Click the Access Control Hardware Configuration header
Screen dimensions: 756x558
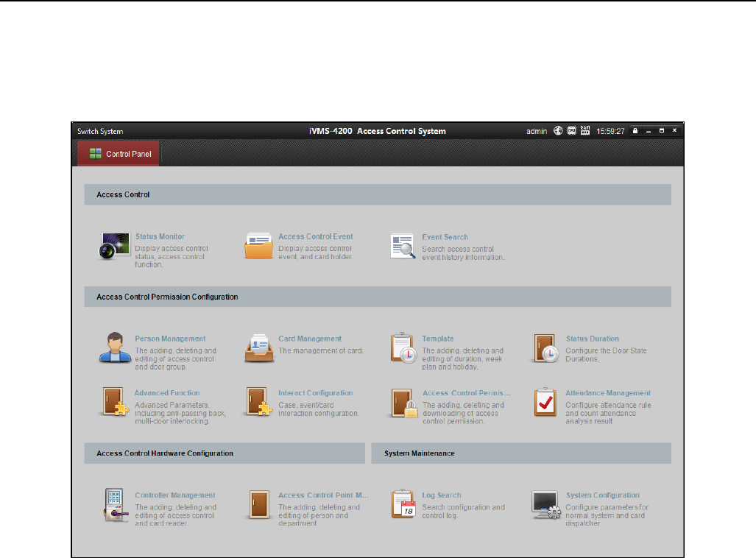(x=225, y=453)
